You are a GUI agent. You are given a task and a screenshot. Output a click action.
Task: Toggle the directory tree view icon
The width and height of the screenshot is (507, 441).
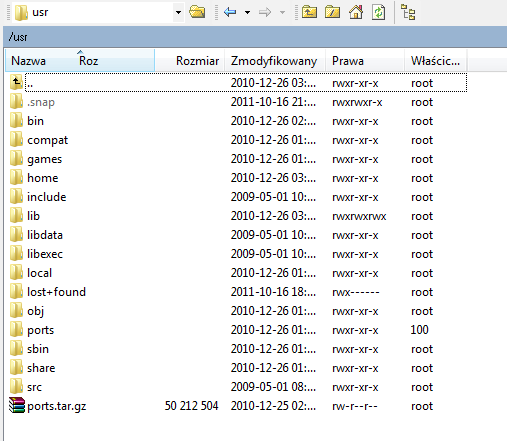pos(408,13)
